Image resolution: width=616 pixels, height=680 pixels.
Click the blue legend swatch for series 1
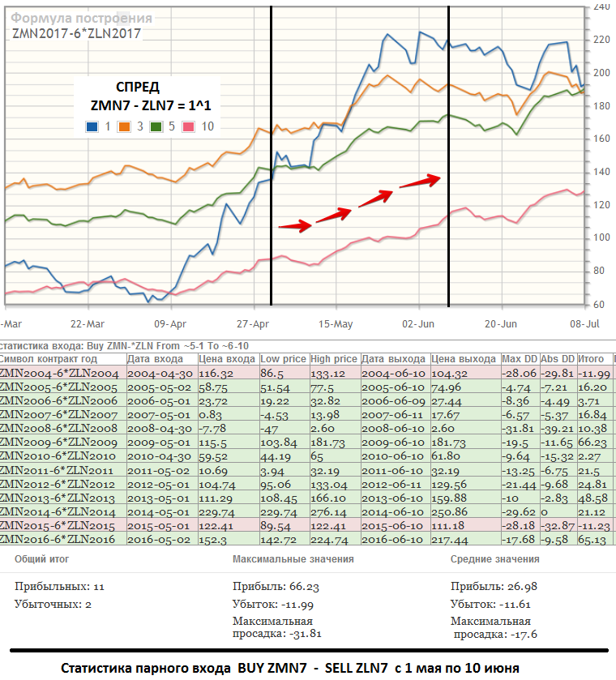coord(92,126)
